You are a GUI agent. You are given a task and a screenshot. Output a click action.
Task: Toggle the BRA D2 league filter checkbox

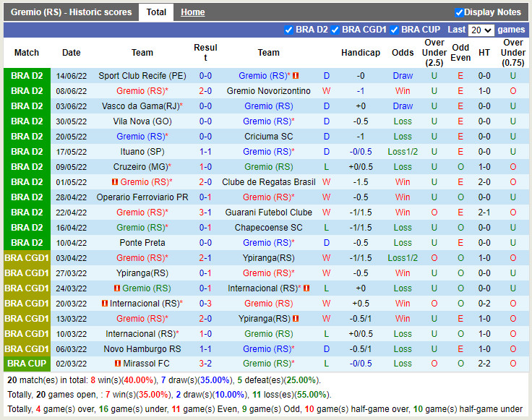[x=290, y=30]
